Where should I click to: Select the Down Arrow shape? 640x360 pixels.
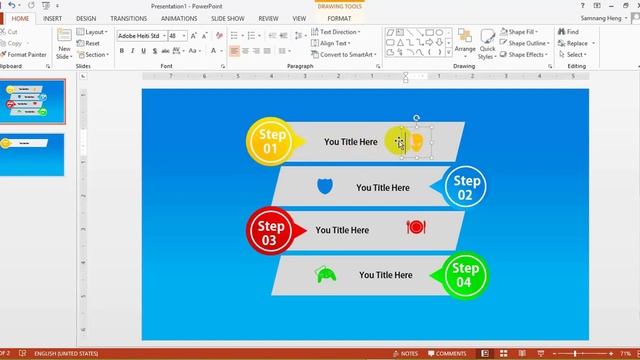coord(439,42)
